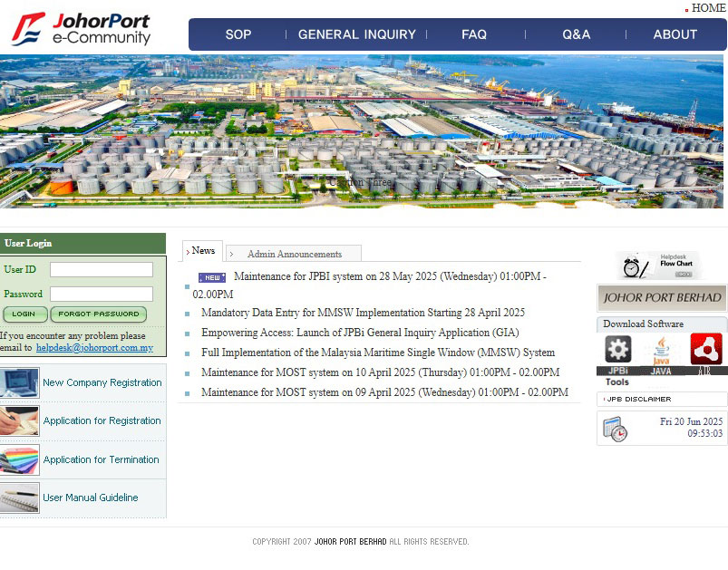Open the JPB DISCLAIMER link

(639, 399)
